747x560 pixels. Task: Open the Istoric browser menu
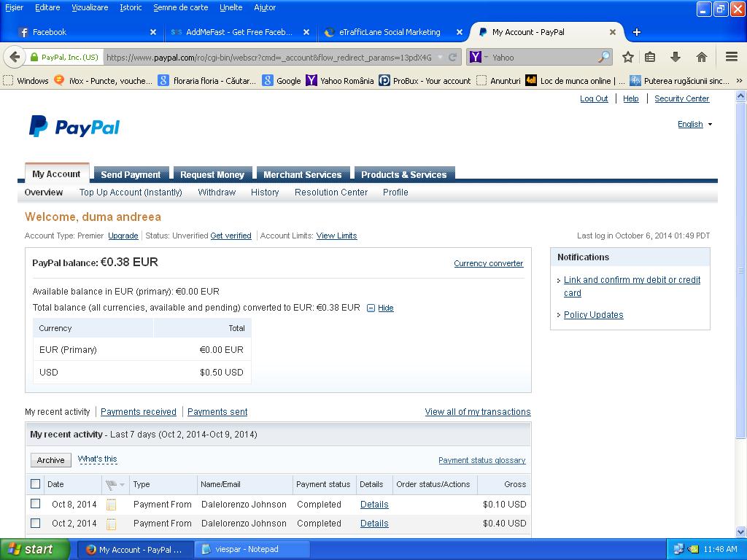click(x=131, y=7)
